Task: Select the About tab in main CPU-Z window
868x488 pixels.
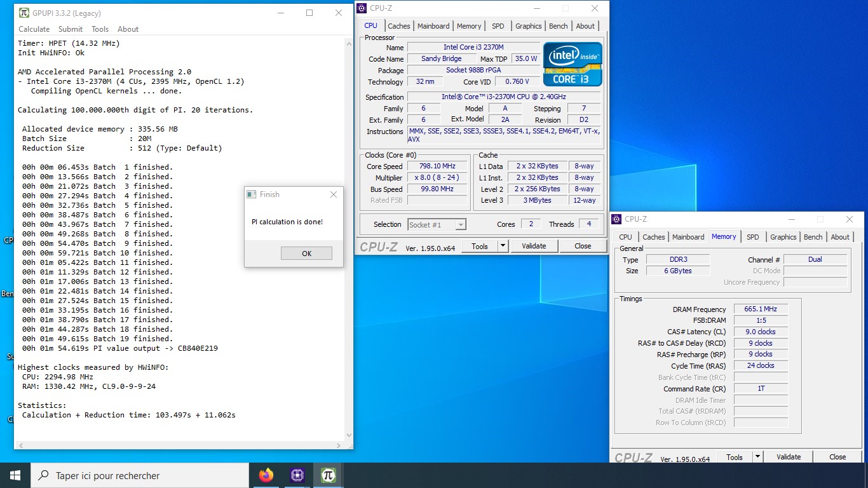Action: point(585,26)
